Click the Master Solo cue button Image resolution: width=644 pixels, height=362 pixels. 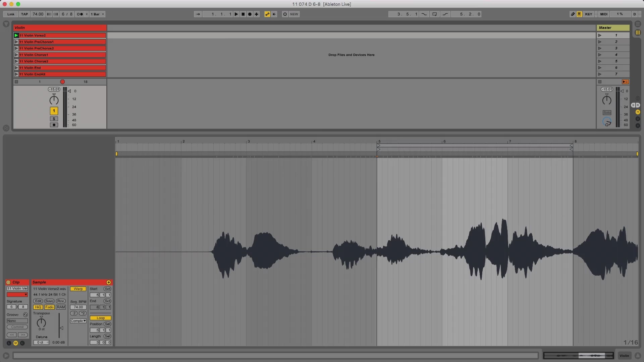pyautogui.click(x=607, y=113)
